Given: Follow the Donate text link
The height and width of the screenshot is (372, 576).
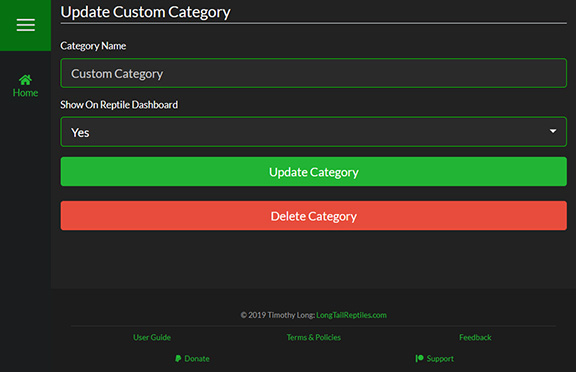Looking at the screenshot, I should [197, 358].
